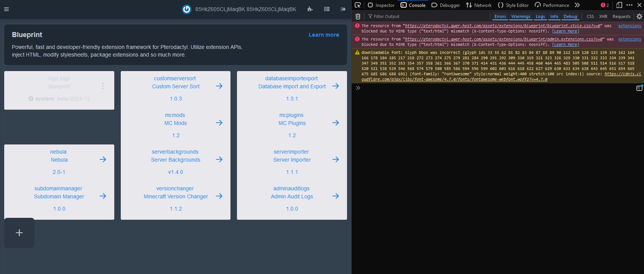Expand more devtools tabs chevron
This screenshot has width=644, height=274.
577,5
